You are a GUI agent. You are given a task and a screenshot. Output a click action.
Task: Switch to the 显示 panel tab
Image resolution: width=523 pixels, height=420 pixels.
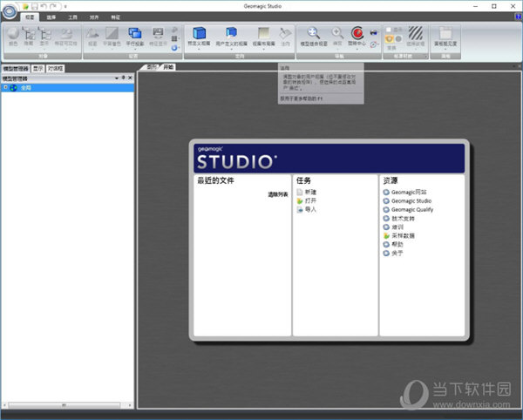coord(37,68)
